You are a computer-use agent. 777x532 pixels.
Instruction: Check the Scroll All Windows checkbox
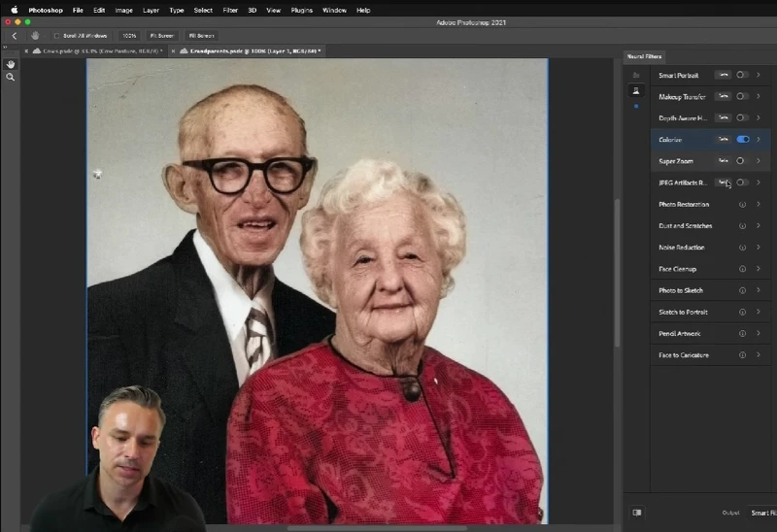click(x=56, y=36)
